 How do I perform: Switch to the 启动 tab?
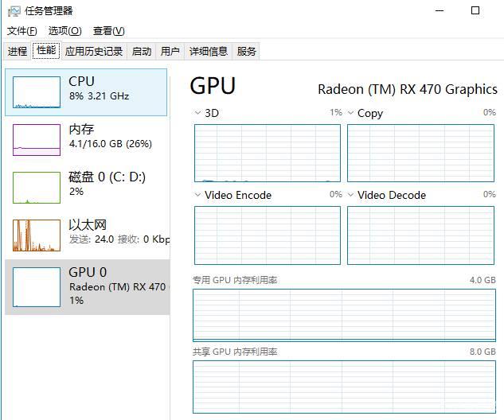(x=142, y=51)
